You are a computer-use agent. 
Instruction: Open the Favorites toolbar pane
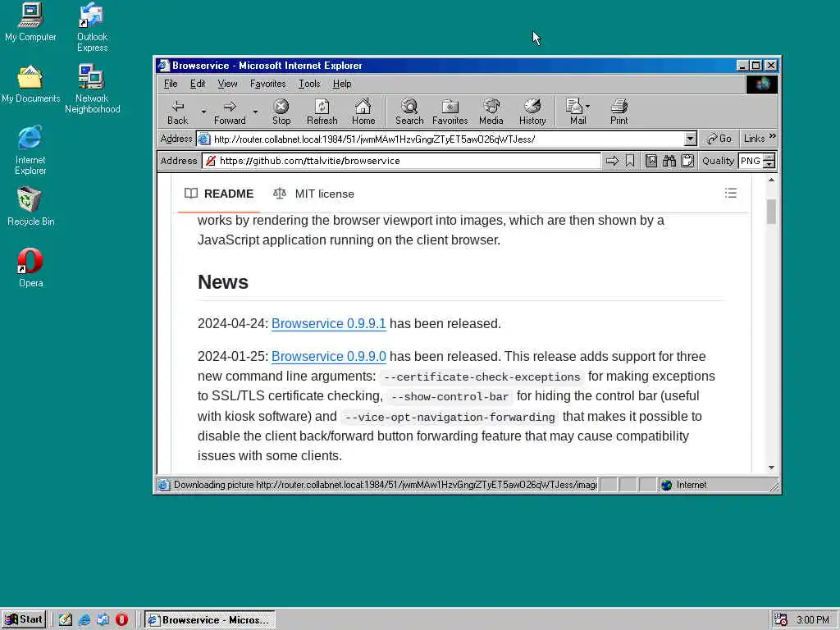[x=450, y=112]
